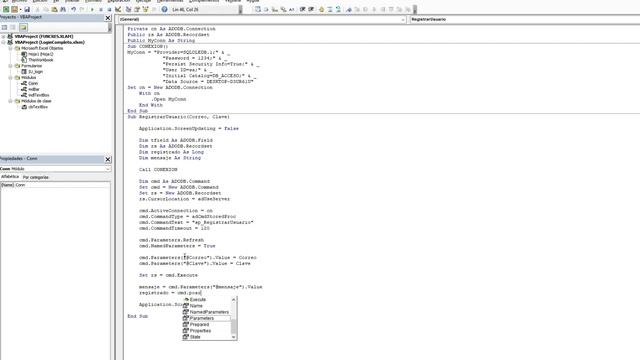Close the Project Explorer pane

108,18
